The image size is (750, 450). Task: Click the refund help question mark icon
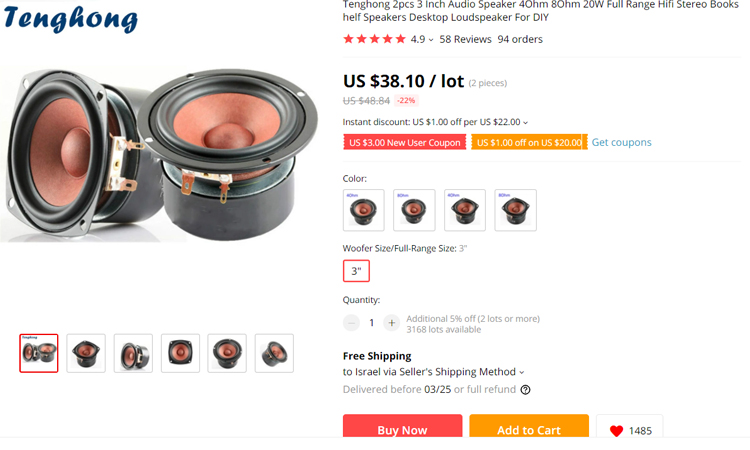pyautogui.click(x=525, y=390)
